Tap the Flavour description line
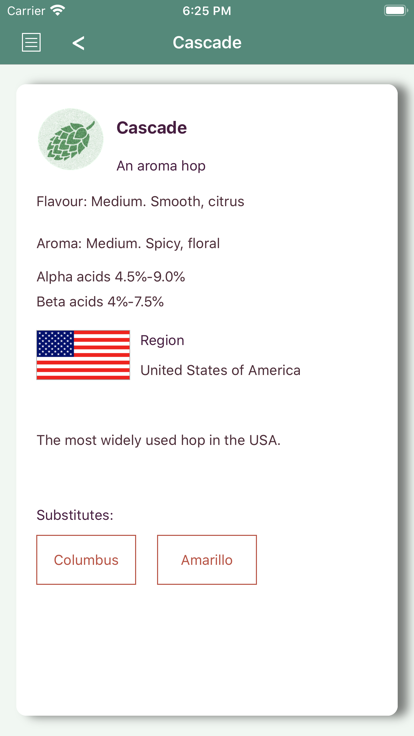Viewport: 414px width, 736px height. (x=140, y=201)
